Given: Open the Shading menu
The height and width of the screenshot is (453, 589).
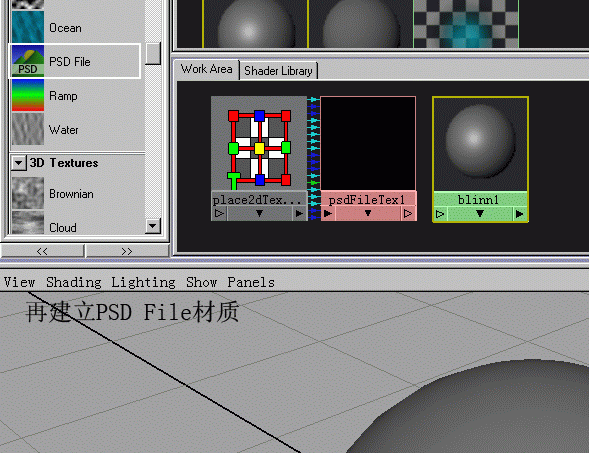Looking at the screenshot, I should [74, 282].
